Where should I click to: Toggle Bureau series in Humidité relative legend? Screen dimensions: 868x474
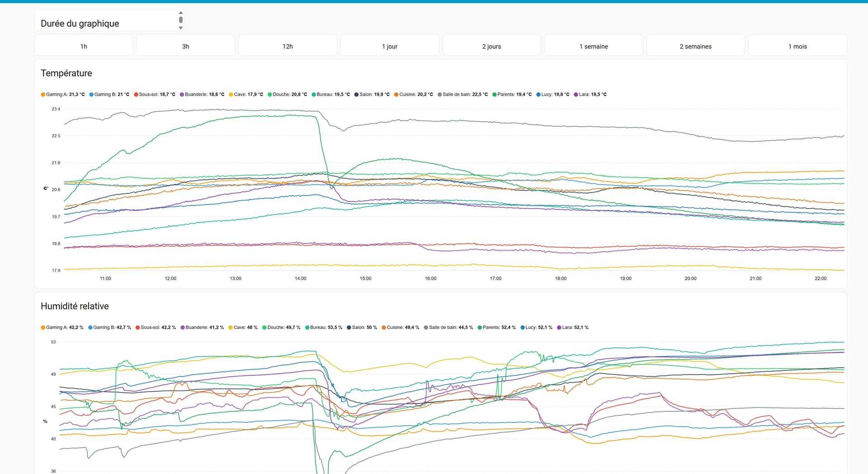pos(324,327)
